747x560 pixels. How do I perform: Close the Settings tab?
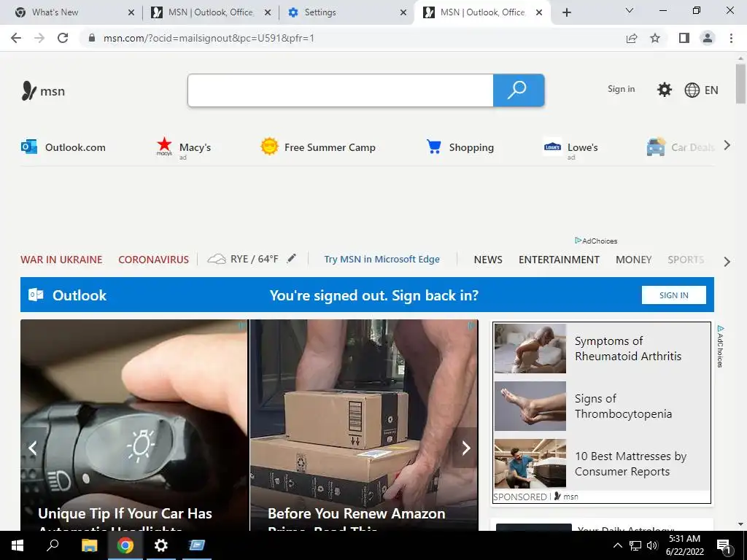tap(403, 12)
